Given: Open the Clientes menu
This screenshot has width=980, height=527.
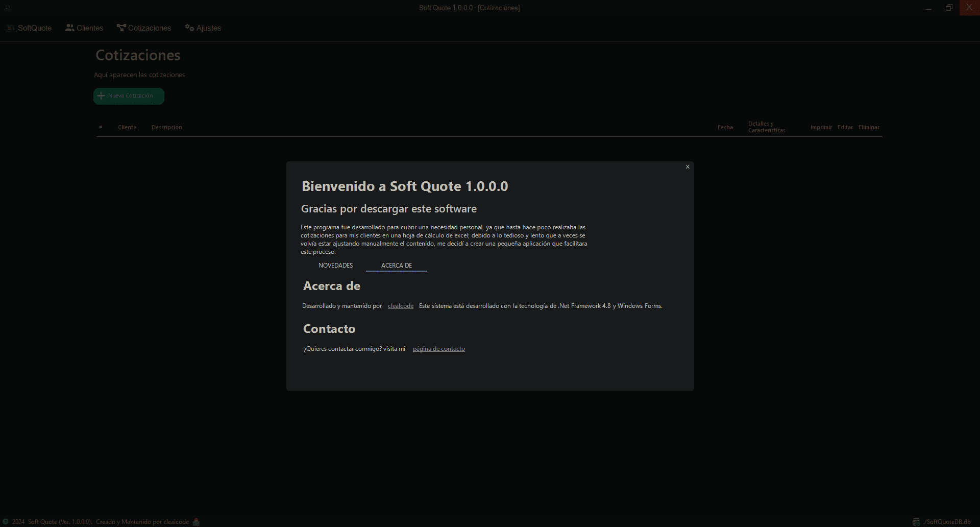Looking at the screenshot, I should point(84,28).
